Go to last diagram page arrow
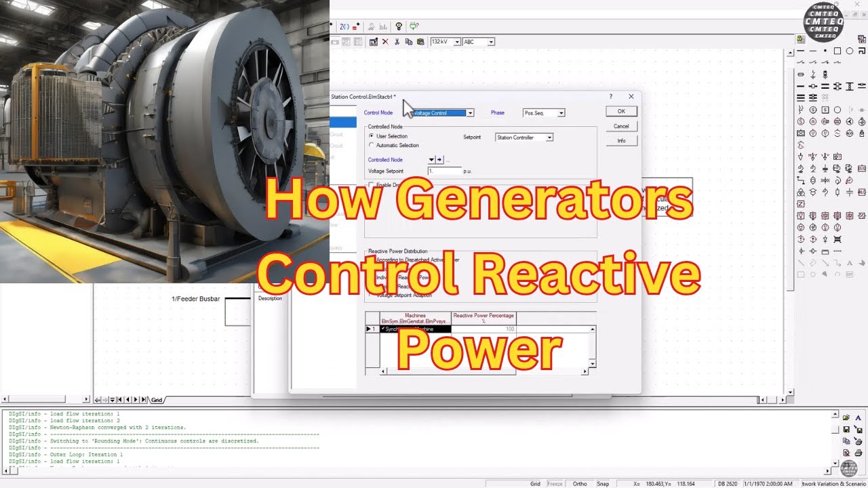This screenshot has width=868, height=488. (x=144, y=400)
